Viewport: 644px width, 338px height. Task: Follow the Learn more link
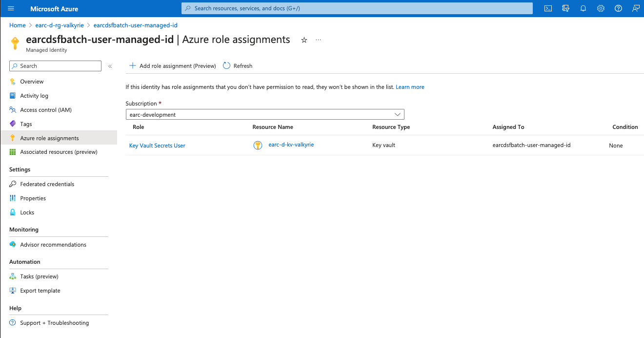click(x=410, y=87)
